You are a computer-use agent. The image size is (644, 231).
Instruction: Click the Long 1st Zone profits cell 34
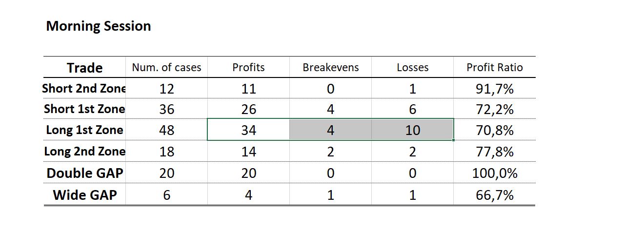point(248,130)
